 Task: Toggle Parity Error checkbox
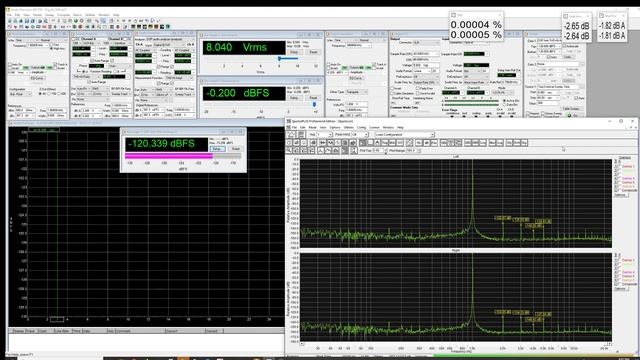coord(417,88)
